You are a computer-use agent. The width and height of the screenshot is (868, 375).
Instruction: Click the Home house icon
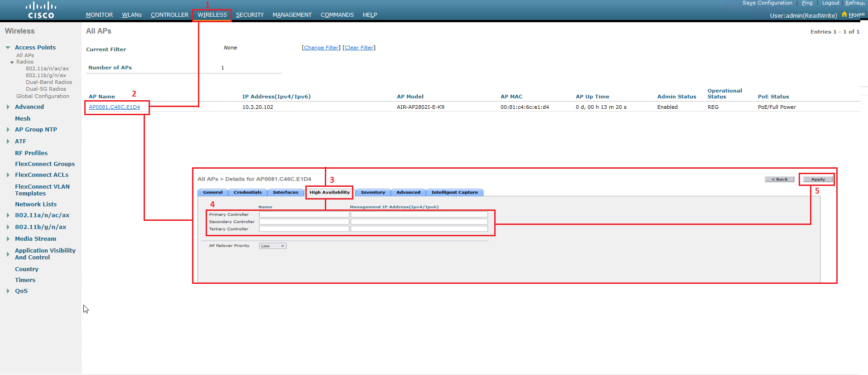(844, 15)
